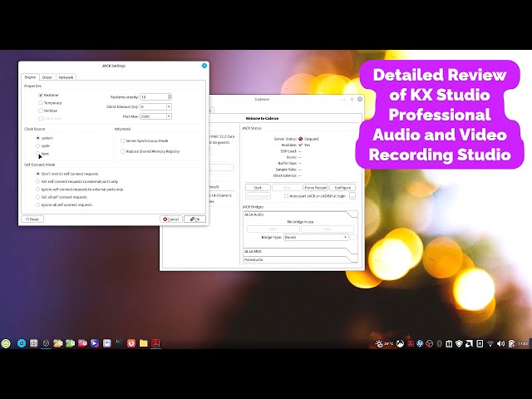The height and width of the screenshot is (399, 532).
Task: Select Fail all self connect requests
Action: coord(37,197)
